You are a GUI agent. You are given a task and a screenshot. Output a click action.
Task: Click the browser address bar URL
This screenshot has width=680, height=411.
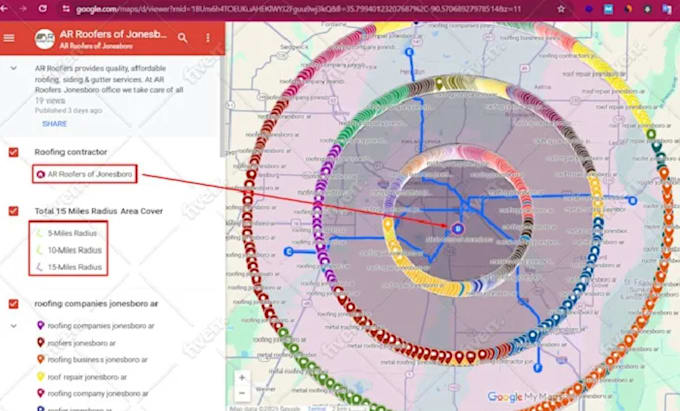coord(298,9)
